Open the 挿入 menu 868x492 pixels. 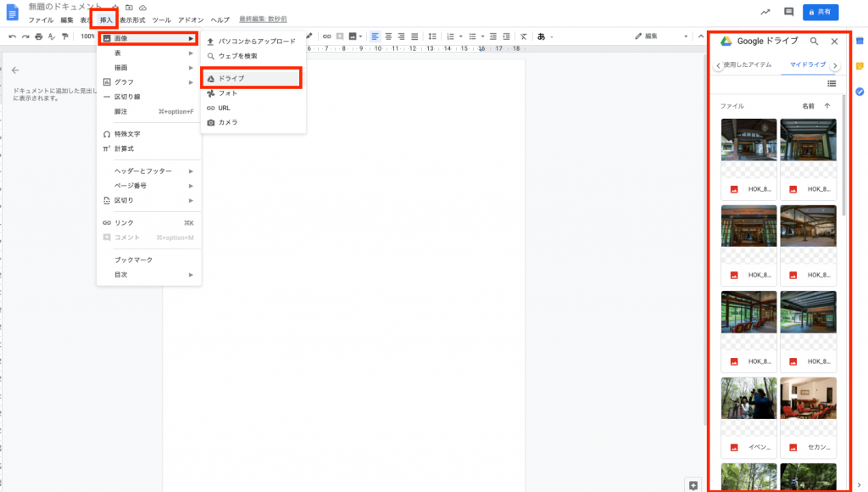pos(106,20)
